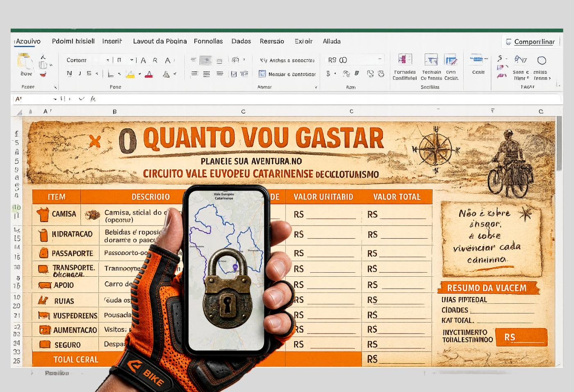The height and width of the screenshot is (392, 574).
Task: Click the decrease indent icon
Action: (234, 74)
